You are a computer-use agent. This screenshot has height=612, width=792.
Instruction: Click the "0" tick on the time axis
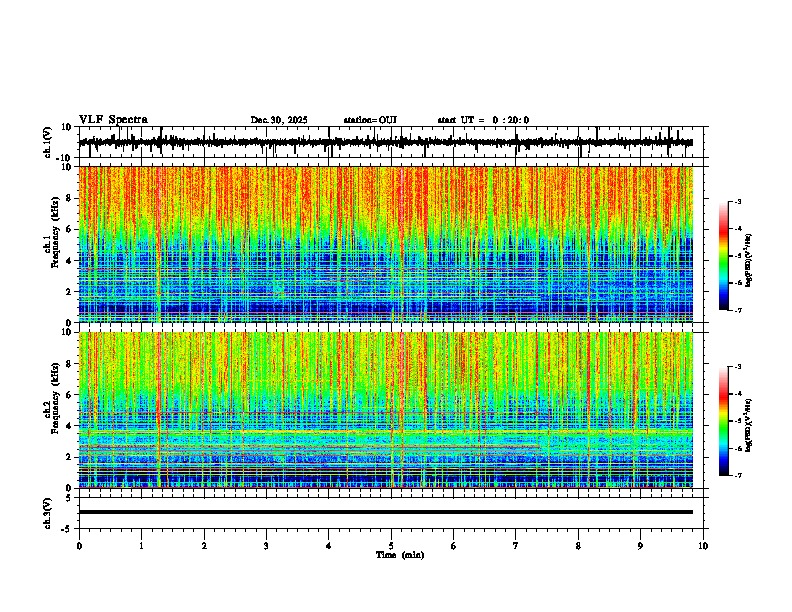79,546
